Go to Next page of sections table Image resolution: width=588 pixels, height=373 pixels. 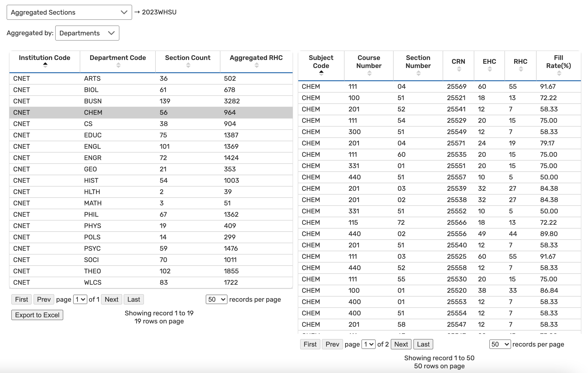point(401,344)
